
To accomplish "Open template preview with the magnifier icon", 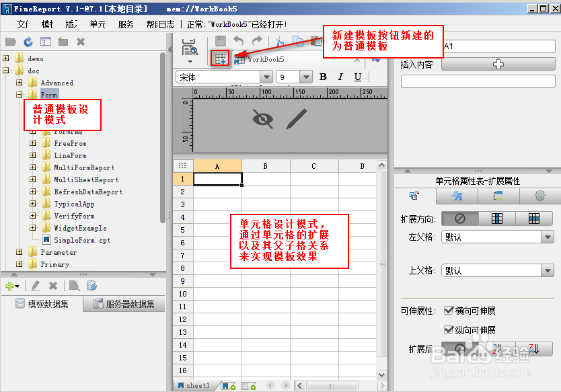I will tap(189, 48).
